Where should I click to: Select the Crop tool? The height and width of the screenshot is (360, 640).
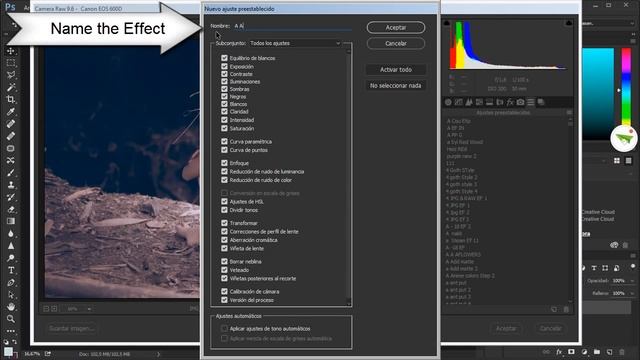pyautogui.click(x=11, y=99)
